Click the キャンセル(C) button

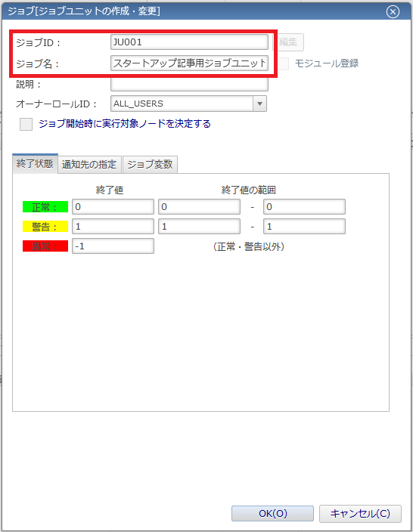[360, 513]
